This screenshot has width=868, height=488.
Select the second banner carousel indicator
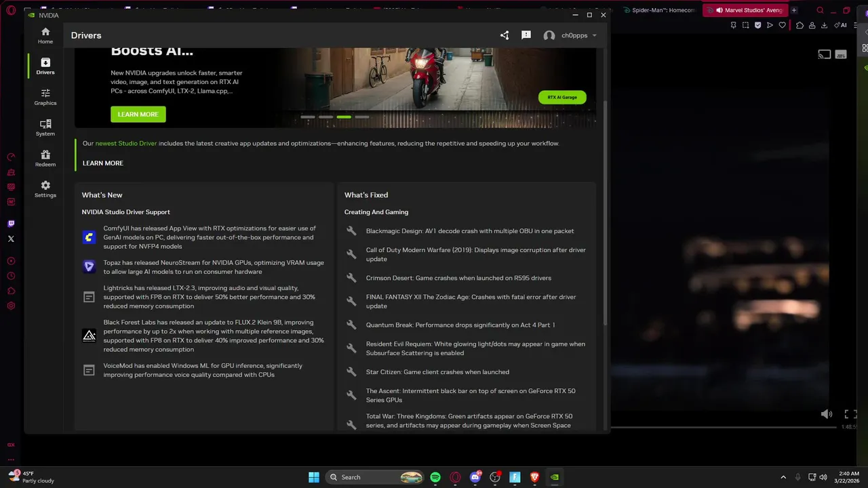point(326,117)
